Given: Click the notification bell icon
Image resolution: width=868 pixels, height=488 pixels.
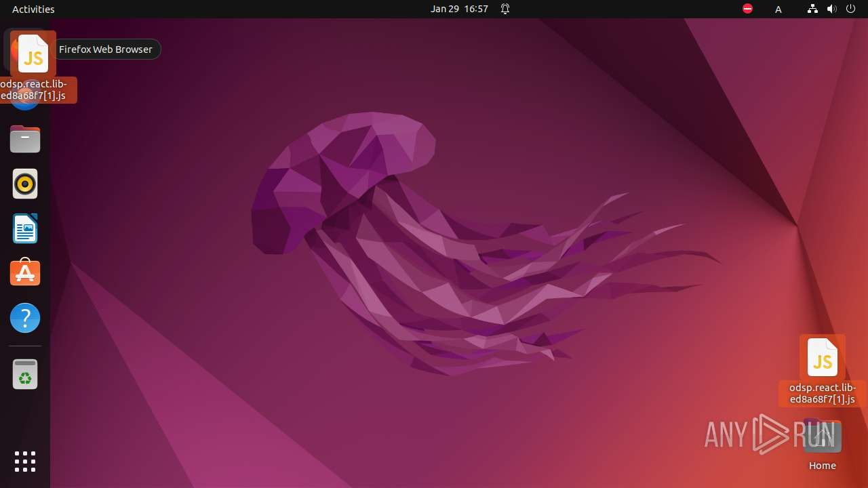Looking at the screenshot, I should 505,9.
